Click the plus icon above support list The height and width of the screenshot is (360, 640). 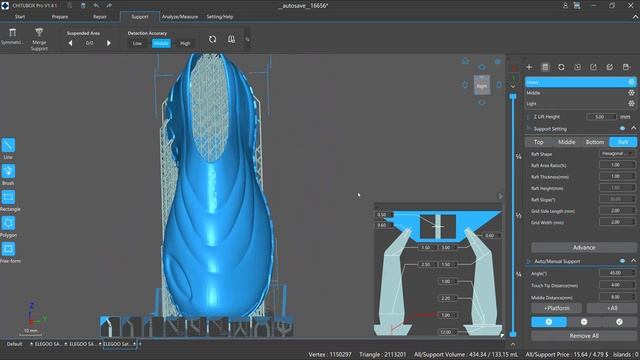(x=529, y=67)
